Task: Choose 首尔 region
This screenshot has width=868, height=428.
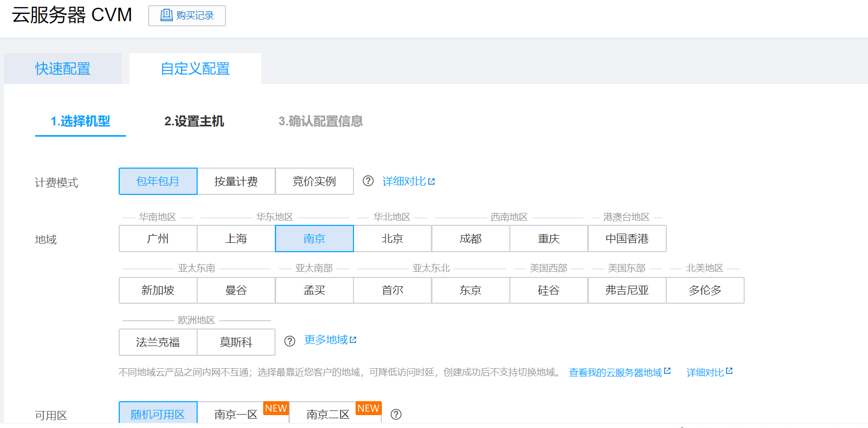Action: (x=393, y=290)
